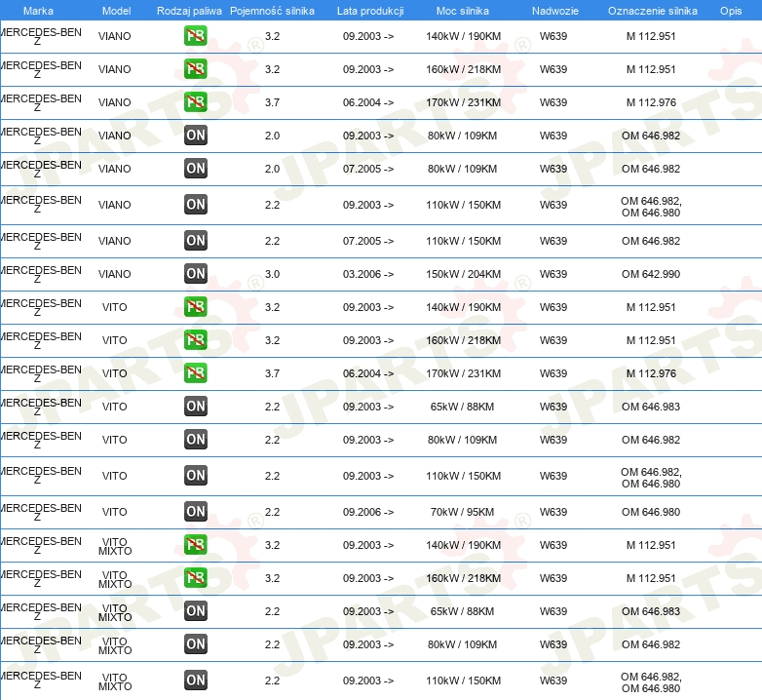Click 06.2004 date in the Vito row

point(368,373)
